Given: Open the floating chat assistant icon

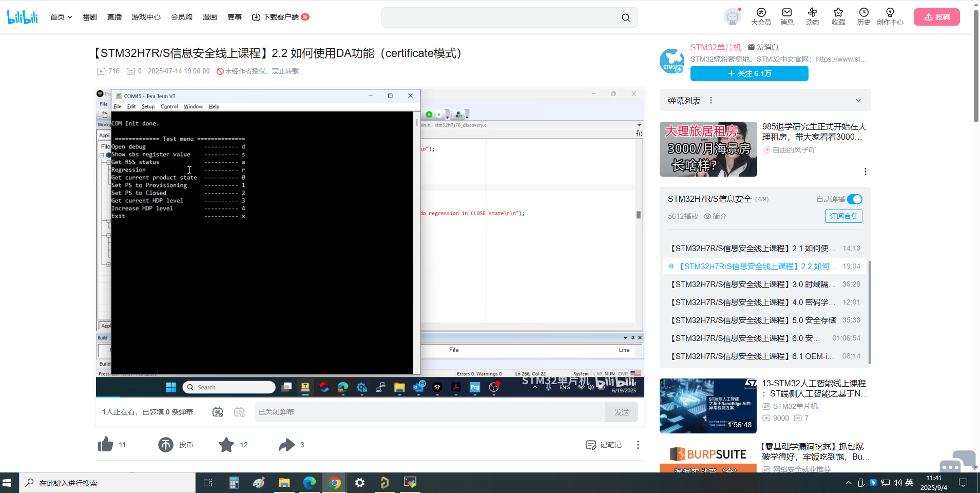Looking at the screenshot, I should click(958, 461).
